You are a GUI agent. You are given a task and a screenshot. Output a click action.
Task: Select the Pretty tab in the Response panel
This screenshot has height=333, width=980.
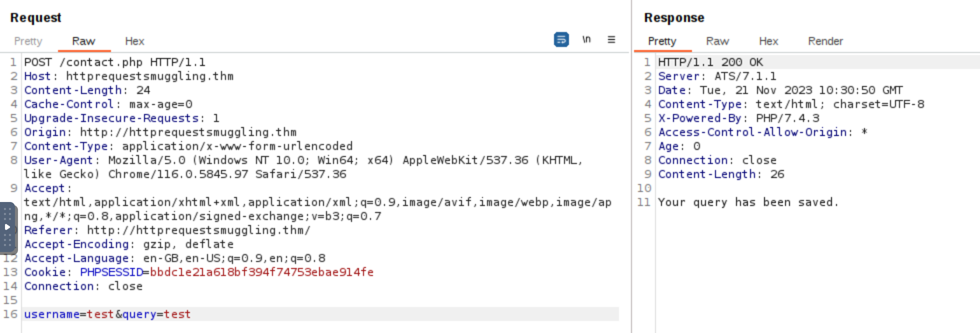[x=662, y=41]
